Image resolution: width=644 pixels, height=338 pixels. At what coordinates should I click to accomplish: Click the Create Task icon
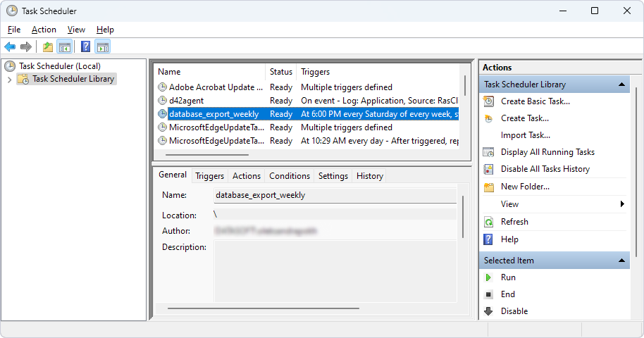tap(488, 118)
